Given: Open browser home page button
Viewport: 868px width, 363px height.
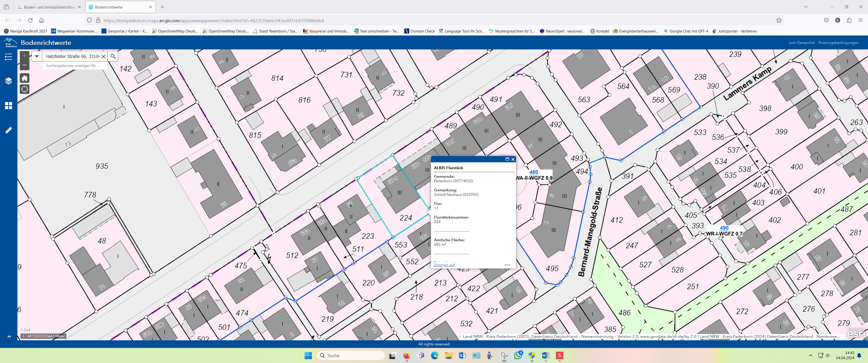Looking at the screenshot, I should coord(41,20).
